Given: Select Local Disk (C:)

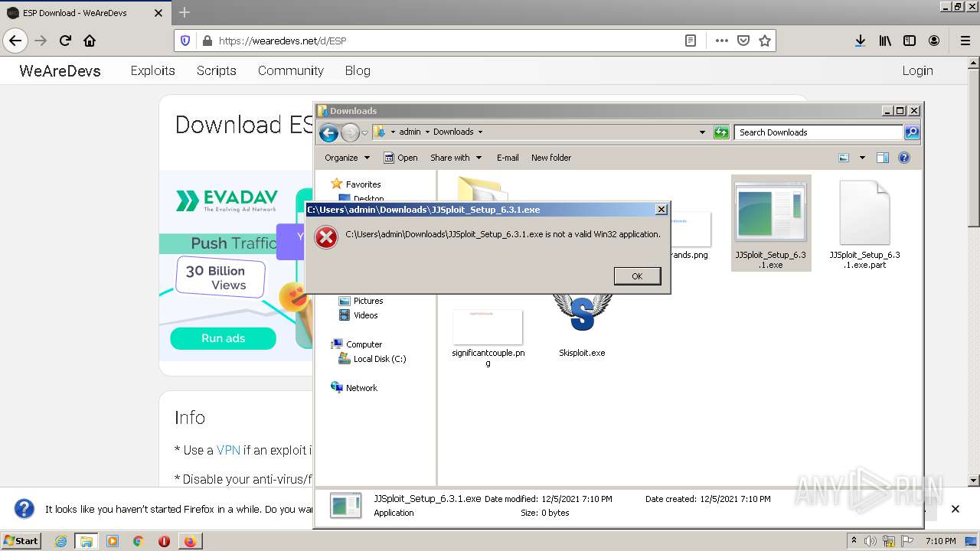Looking at the screenshot, I should (379, 359).
